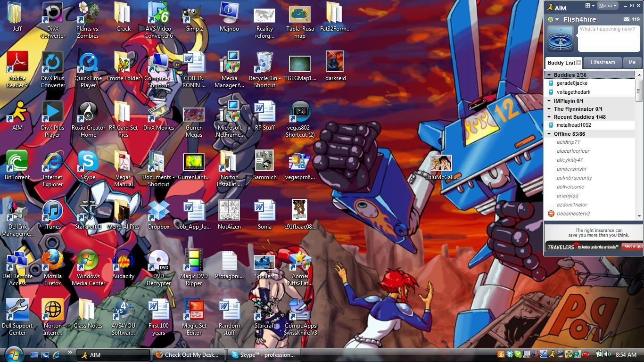Click the buddy list scrollbar down arrow

(639, 216)
